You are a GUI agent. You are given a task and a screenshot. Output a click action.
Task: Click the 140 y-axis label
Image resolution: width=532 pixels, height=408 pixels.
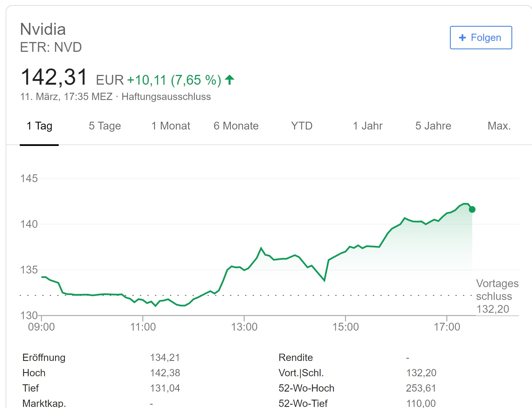(29, 224)
